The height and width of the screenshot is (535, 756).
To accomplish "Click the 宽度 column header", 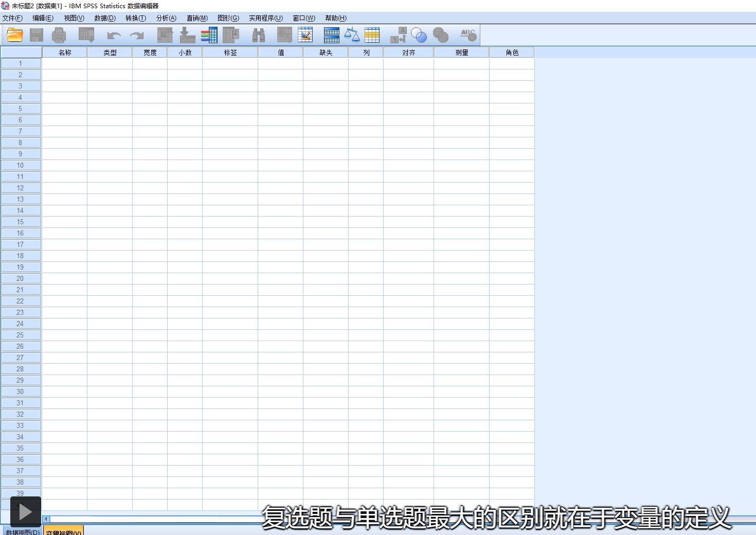I will click(x=150, y=52).
